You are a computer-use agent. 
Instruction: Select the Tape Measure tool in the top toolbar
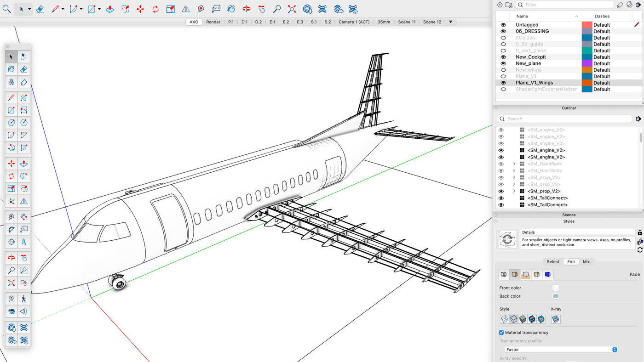201,9
